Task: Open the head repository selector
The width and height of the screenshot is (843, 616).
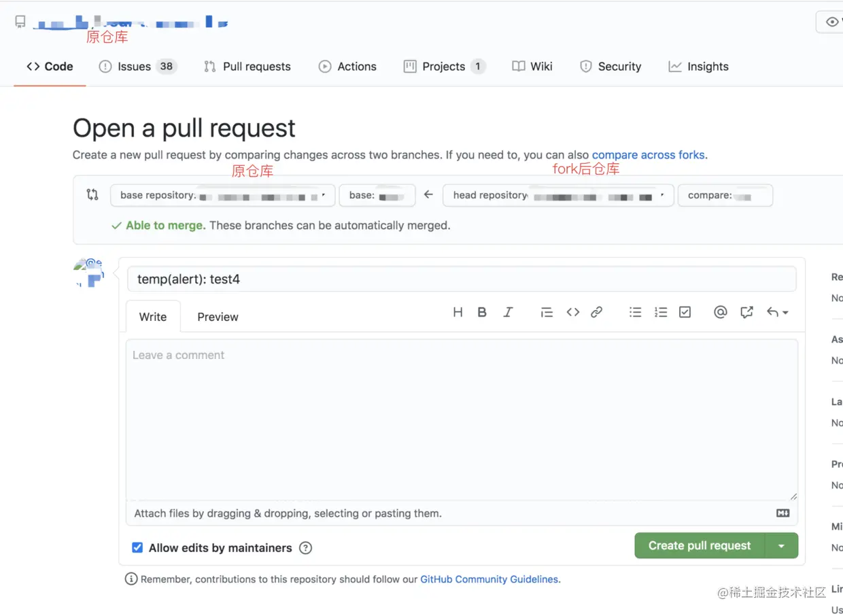Action: point(557,195)
